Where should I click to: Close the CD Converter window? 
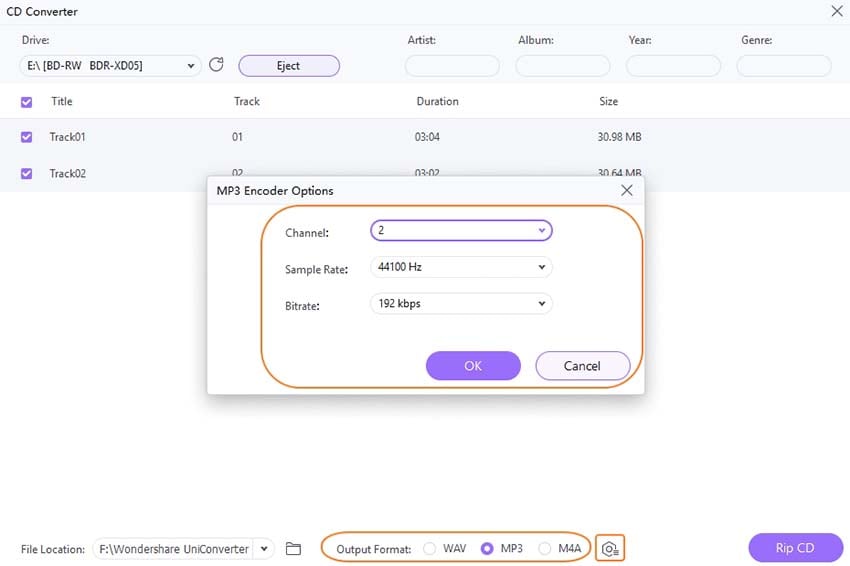[837, 11]
